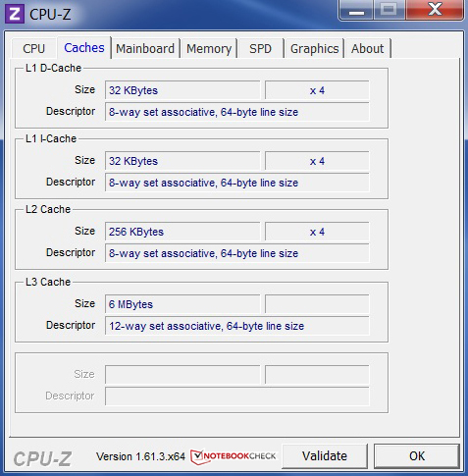Switch to the CPU tab
Screen dimensions: 468x476
coord(34,49)
